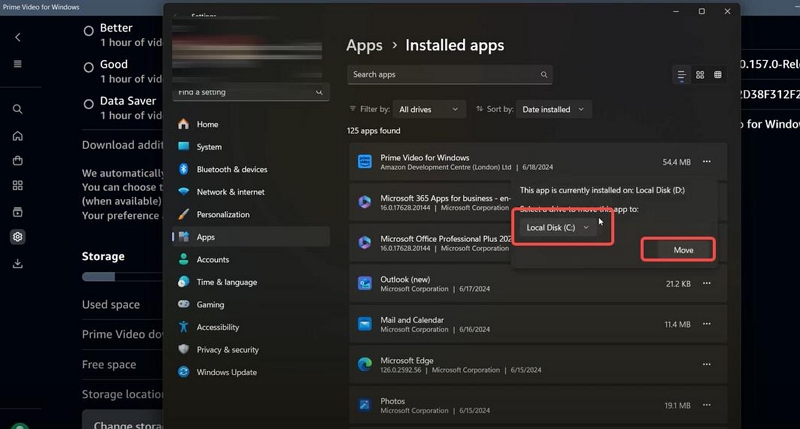Open downloads icon in Prime Video sidebar
Screen dimensions: 800x429
18,263
